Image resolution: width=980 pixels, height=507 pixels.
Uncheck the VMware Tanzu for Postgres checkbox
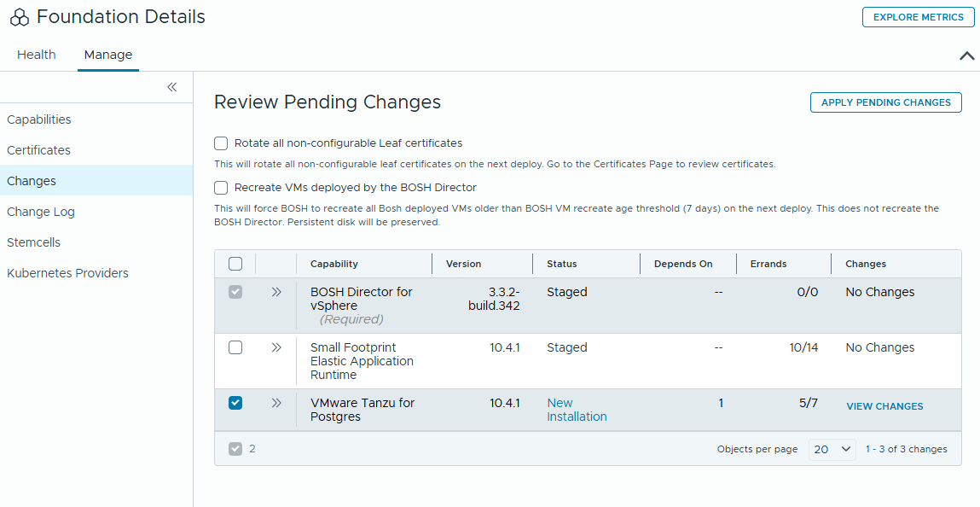pos(235,403)
